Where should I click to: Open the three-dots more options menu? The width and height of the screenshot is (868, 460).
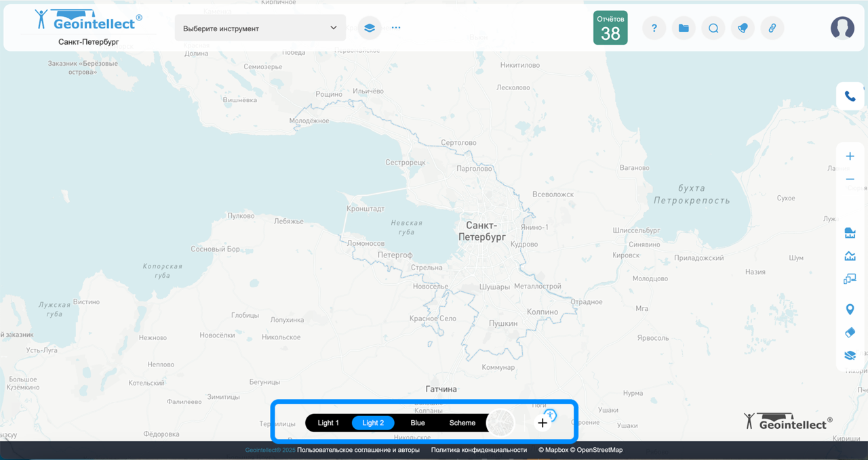tap(396, 28)
